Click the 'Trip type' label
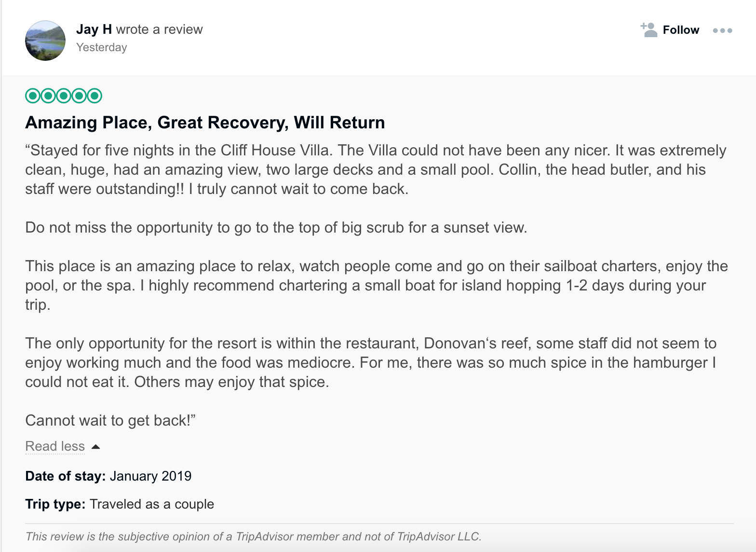The image size is (756, 552). [x=55, y=504]
